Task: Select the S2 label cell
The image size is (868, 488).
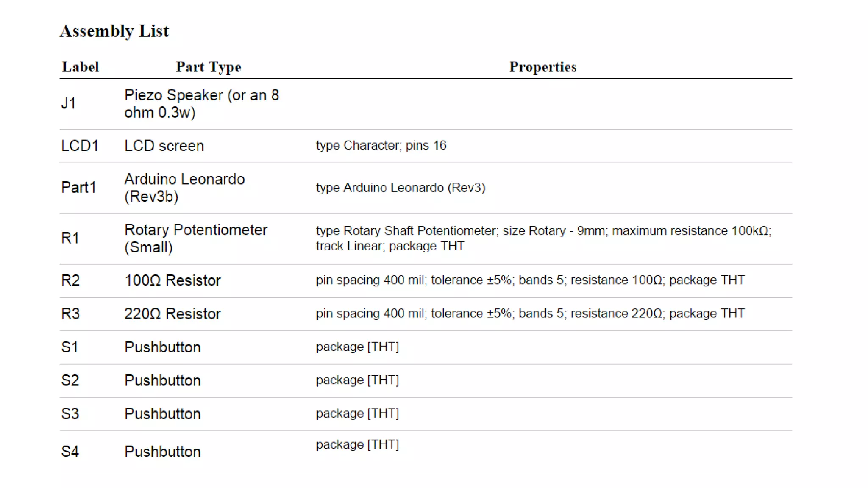Action: [x=70, y=380]
